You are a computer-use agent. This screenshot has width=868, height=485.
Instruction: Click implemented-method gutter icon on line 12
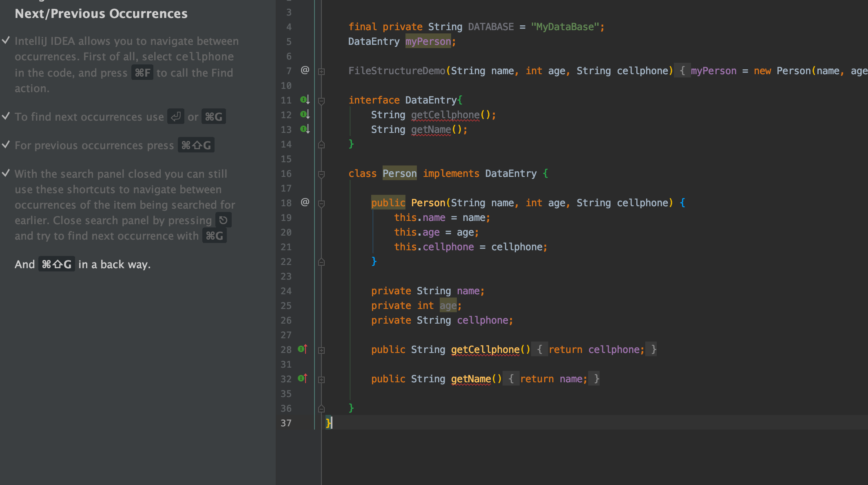305,115
